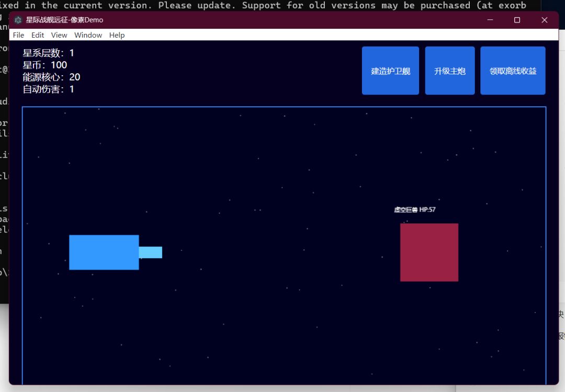Screen dimensions: 565x392
Task: Click the 虚空巨兽 HP:57 label
Action: point(415,210)
